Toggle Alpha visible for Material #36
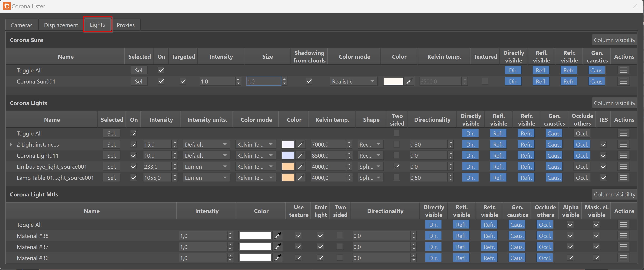The height and width of the screenshot is (270, 644). [x=570, y=258]
